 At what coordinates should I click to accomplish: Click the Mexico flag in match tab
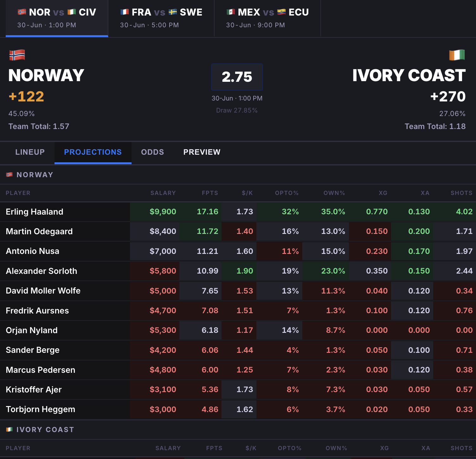click(231, 12)
